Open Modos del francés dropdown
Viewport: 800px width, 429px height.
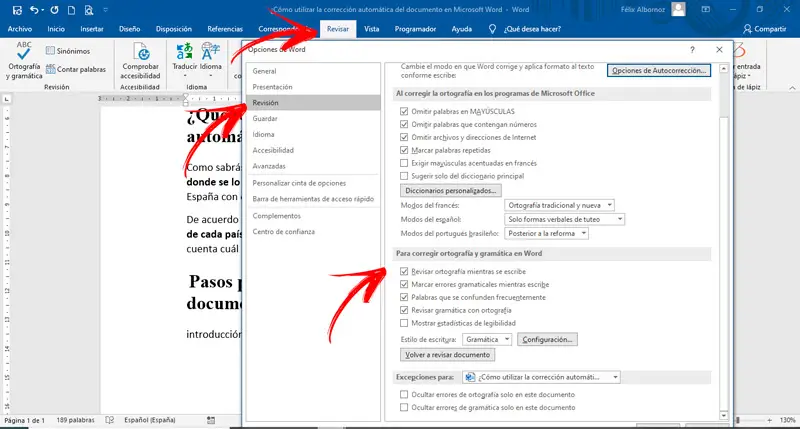click(x=559, y=205)
